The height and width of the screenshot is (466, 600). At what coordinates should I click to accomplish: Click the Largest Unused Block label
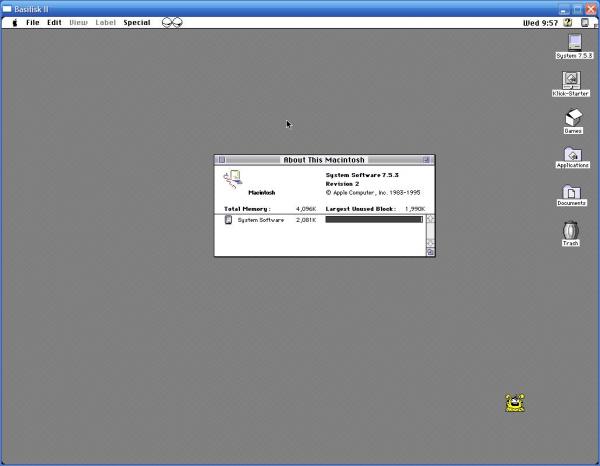(x=361, y=209)
